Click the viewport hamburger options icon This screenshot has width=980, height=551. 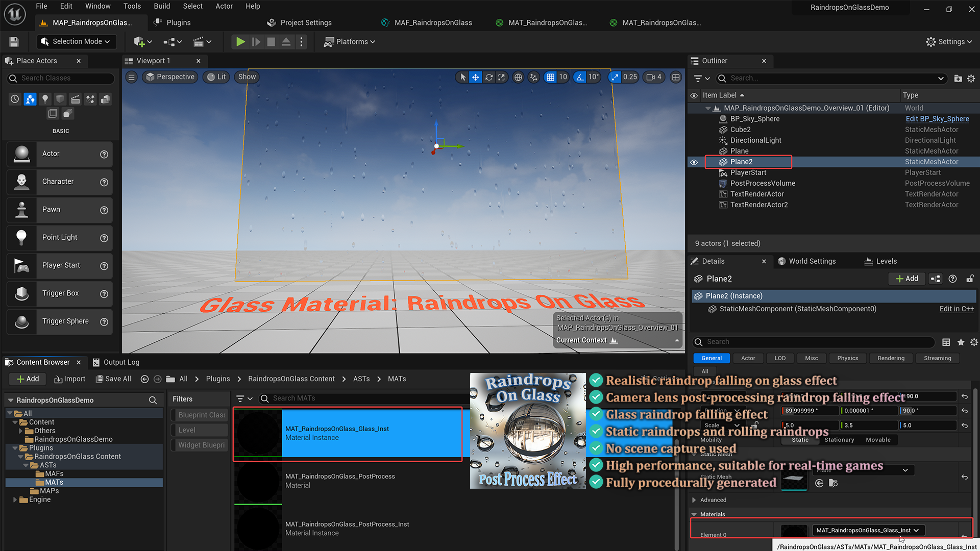pyautogui.click(x=132, y=77)
